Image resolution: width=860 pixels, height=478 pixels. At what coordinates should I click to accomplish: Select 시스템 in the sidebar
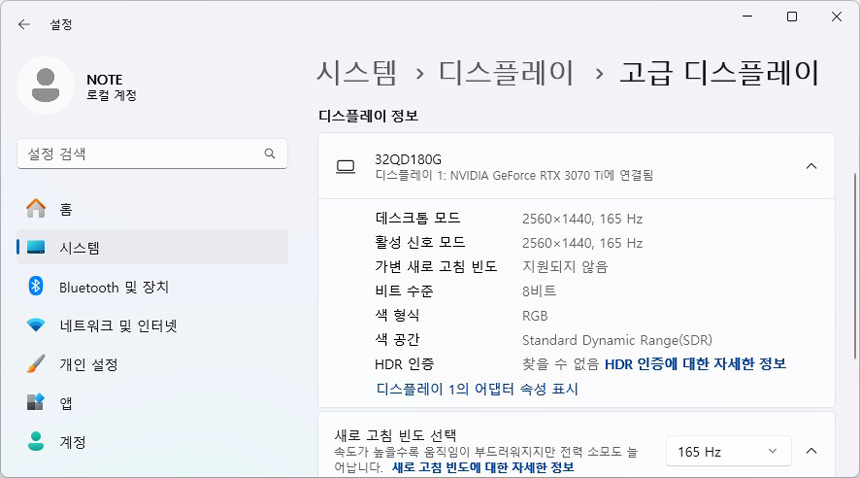click(80, 248)
